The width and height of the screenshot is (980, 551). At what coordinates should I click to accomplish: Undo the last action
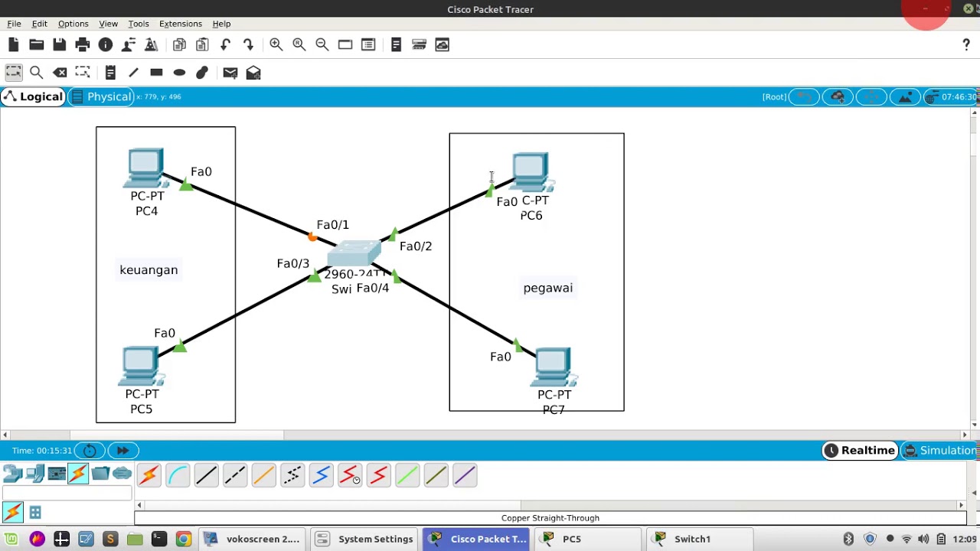[x=225, y=45]
